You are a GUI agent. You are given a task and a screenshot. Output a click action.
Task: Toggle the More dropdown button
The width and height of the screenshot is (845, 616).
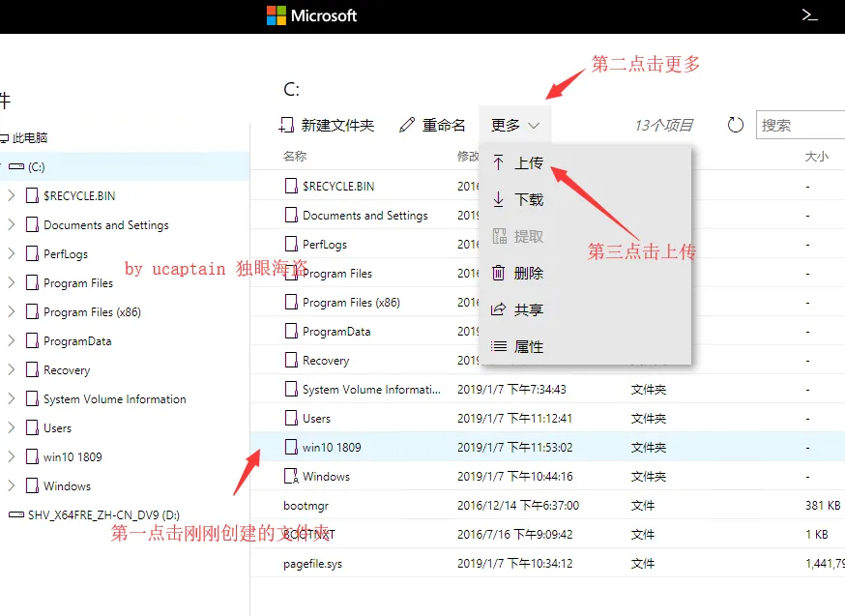click(x=514, y=125)
